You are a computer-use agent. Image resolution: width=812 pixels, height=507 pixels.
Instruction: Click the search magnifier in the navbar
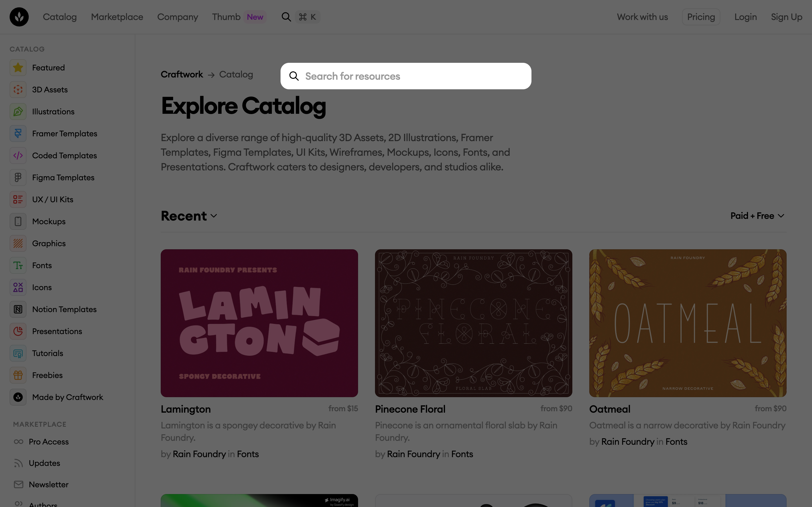click(286, 16)
